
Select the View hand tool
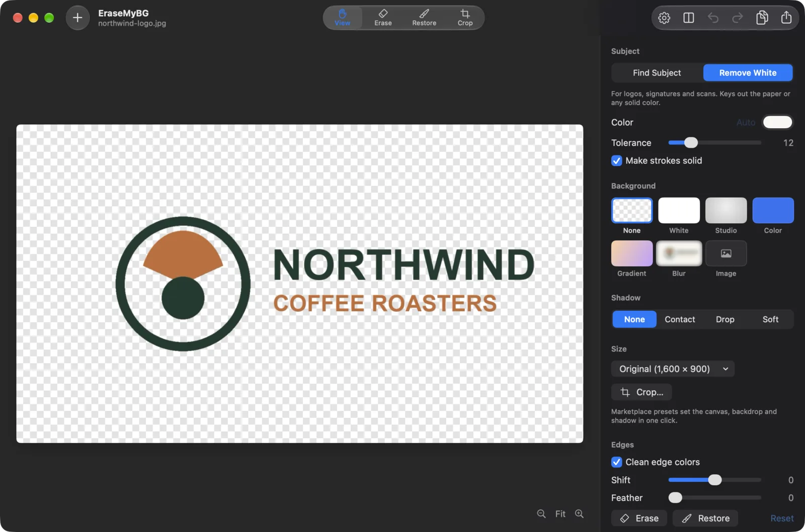tap(342, 18)
